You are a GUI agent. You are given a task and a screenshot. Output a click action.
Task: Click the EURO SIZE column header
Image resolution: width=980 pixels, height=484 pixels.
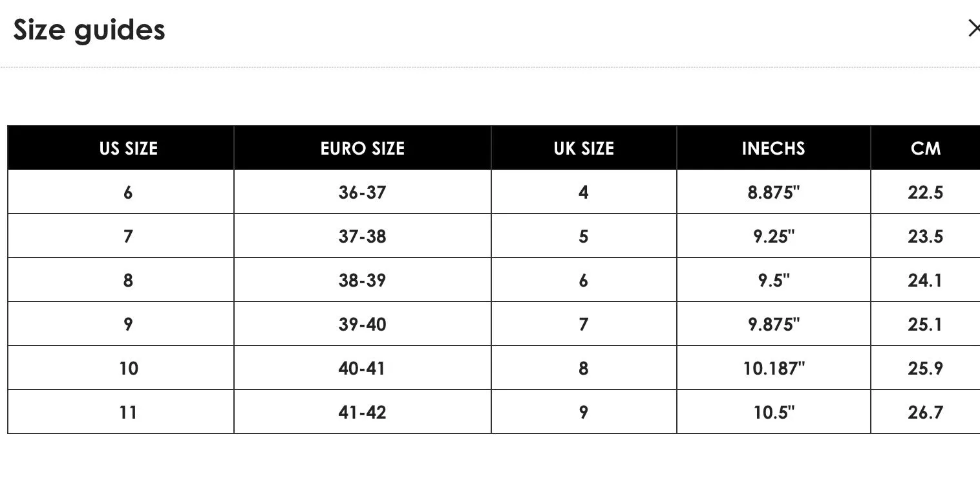(363, 148)
